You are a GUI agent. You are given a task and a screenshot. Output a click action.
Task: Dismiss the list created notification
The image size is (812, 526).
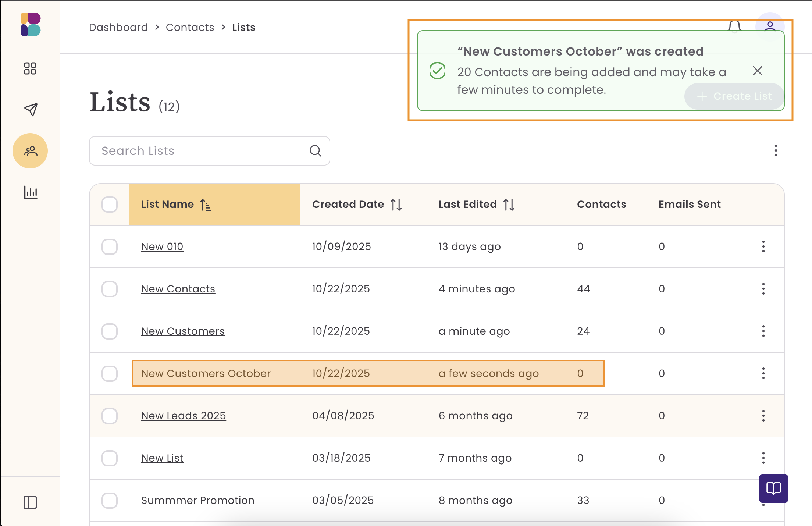pos(757,71)
